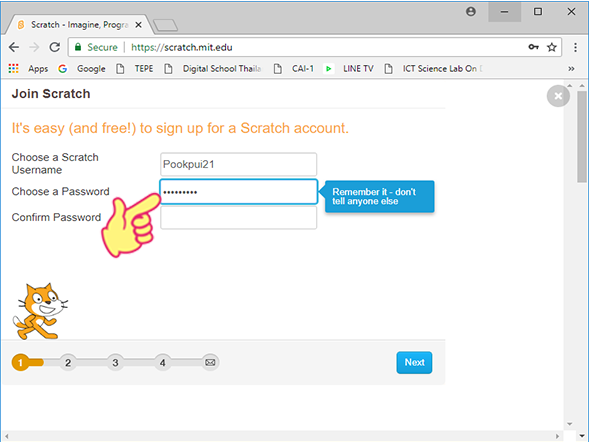Open ICT Science Lab bookmark
This screenshot has height=442, width=589.
point(433,69)
